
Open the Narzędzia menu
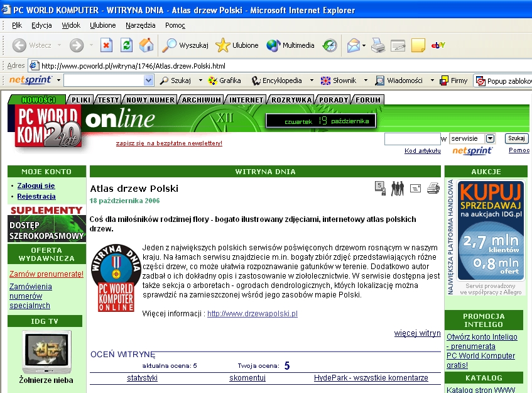140,25
